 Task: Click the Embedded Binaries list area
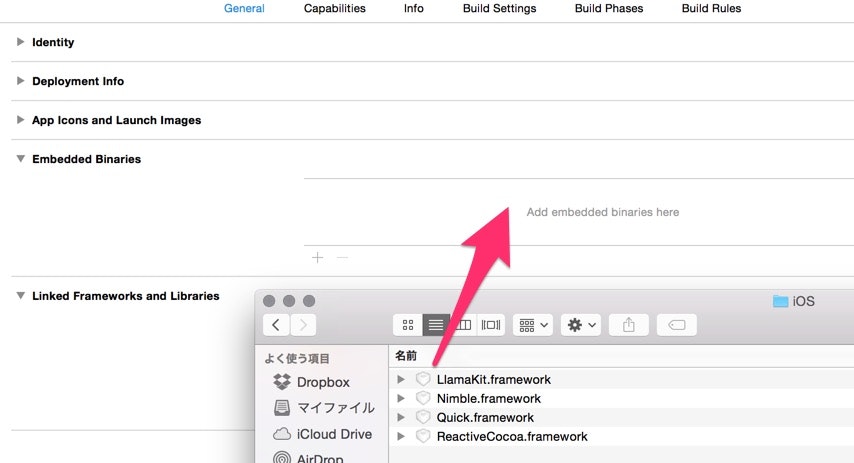pyautogui.click(x=579, y=212)
